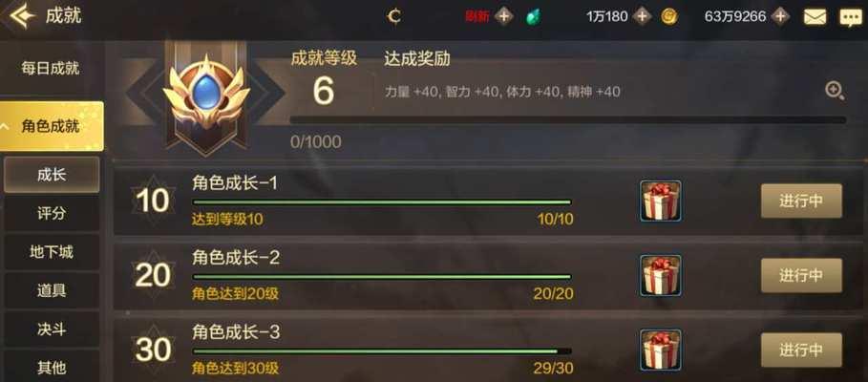Click the achievement level progress bar 0/1000
Viewport: 868px width, 382px height.
tap(568, 119)
